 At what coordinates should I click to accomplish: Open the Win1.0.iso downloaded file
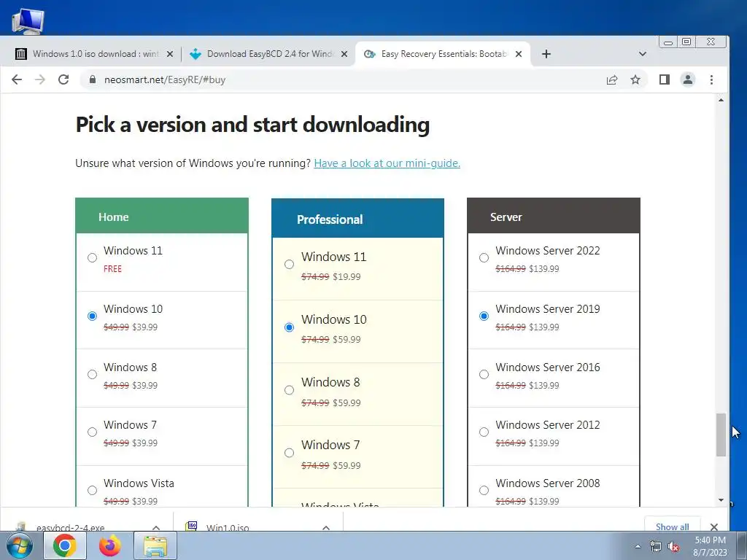(x=228, y=528)
